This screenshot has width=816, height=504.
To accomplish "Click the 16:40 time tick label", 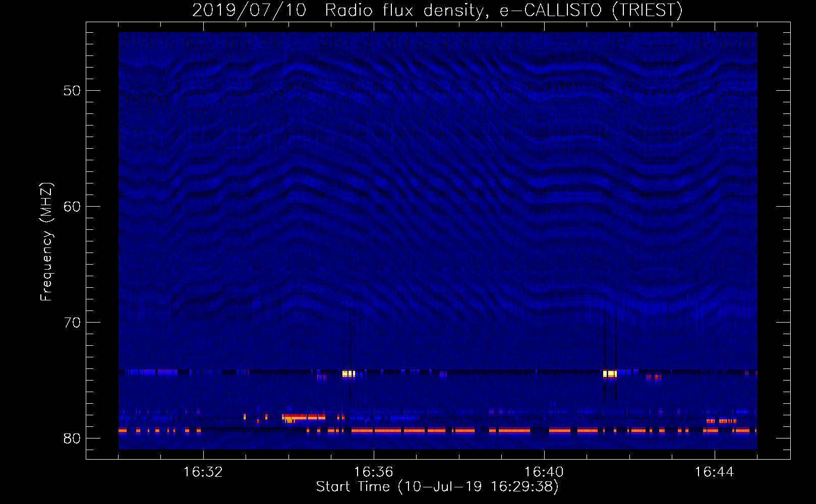I will (544, 472).
